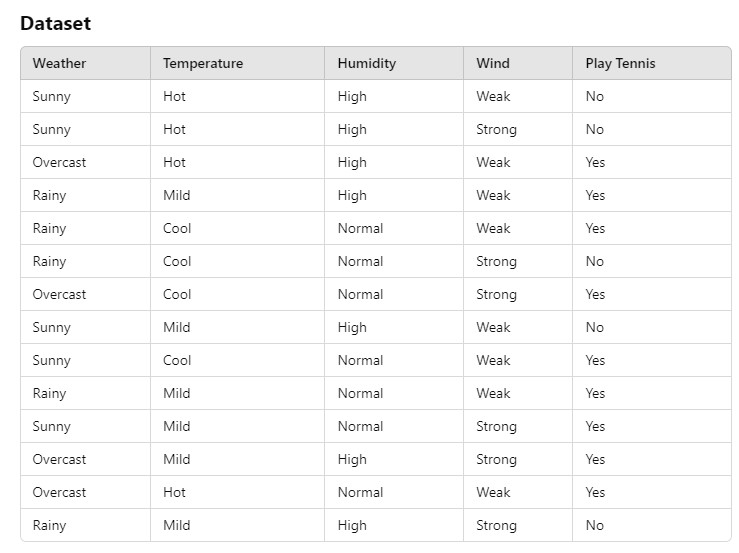Select Yes in the ninth data row
The image size is (739, 553).
click(x=595, y=360)
